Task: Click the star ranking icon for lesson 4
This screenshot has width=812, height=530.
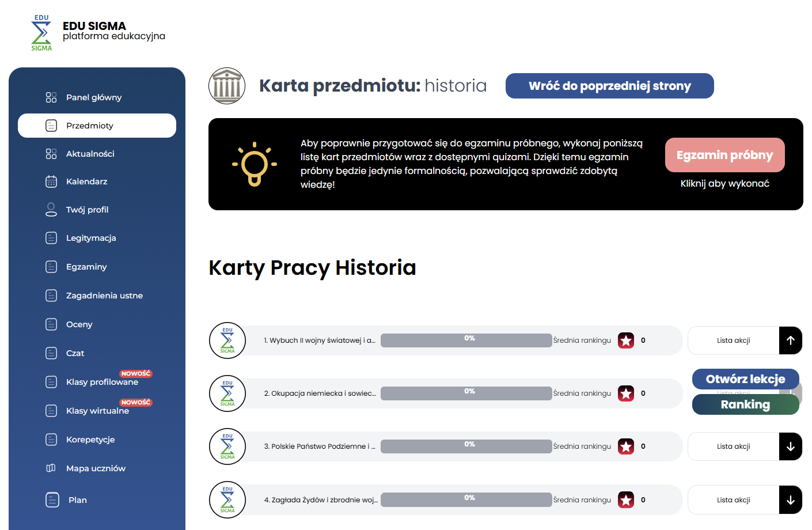Action: point(626,500)
